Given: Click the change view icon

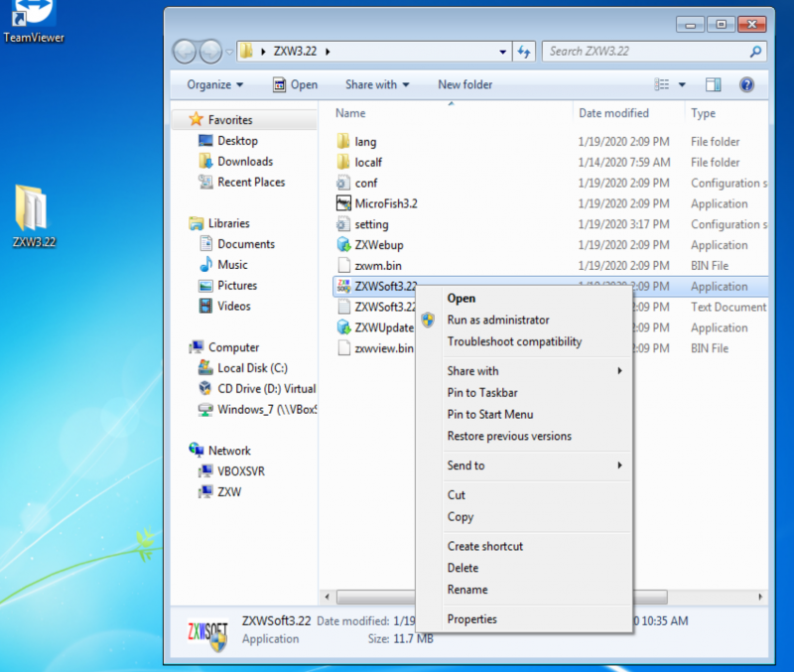Looking at the screenshot, I should [661, 84].
